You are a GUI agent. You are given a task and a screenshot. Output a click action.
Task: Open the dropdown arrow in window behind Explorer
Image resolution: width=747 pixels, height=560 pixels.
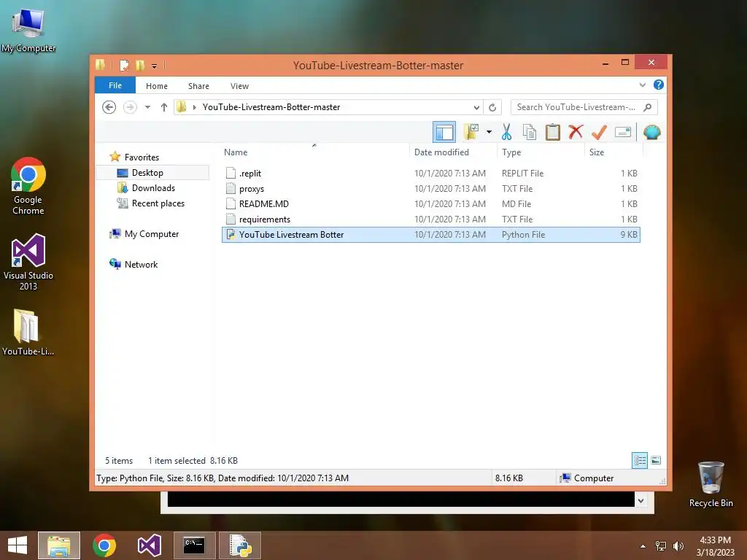(640, 500)
